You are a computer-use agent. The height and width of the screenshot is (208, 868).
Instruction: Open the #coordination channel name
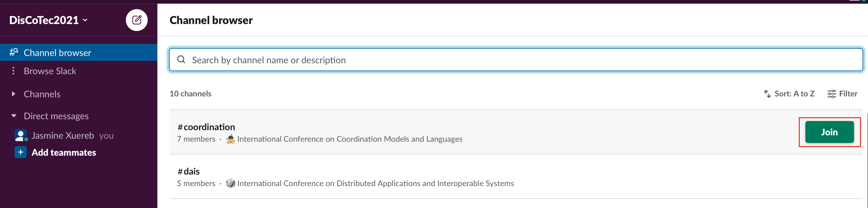coord(206,127)
